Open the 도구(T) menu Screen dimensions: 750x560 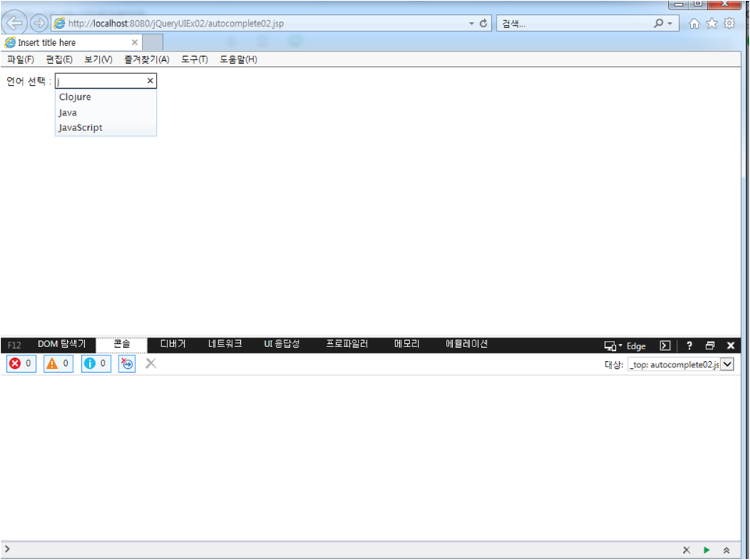[195, 59]
